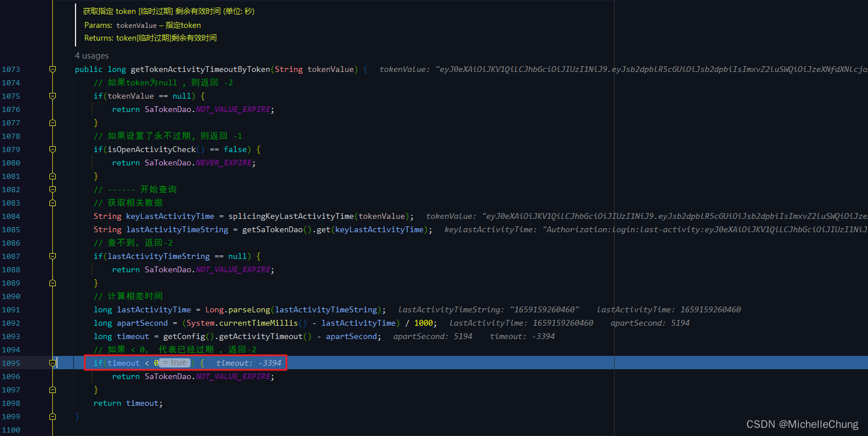Click line number 1080 in the gutter
Viewport: 868px width, 436px height.
[10, 163]
